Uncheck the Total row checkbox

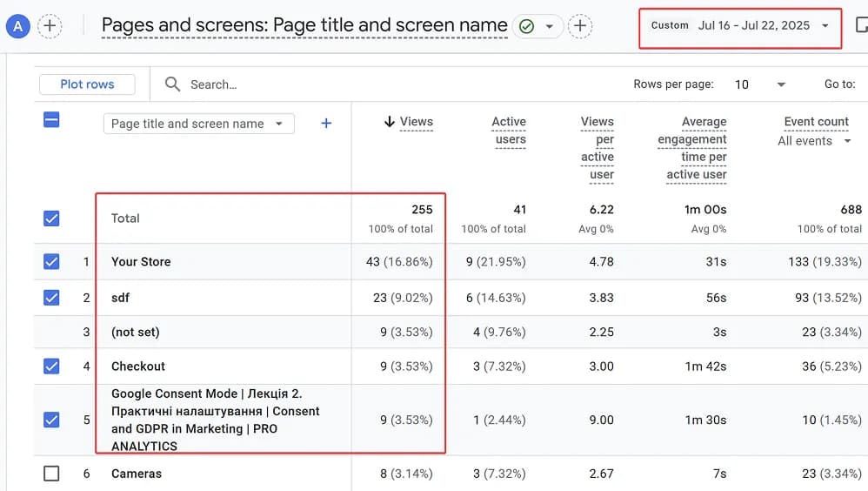51,219
